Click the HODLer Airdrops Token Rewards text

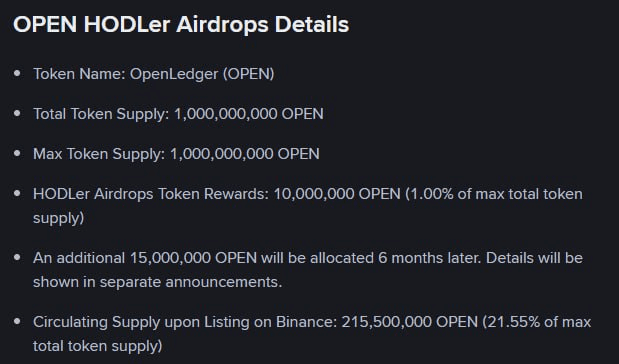[151, 194]
